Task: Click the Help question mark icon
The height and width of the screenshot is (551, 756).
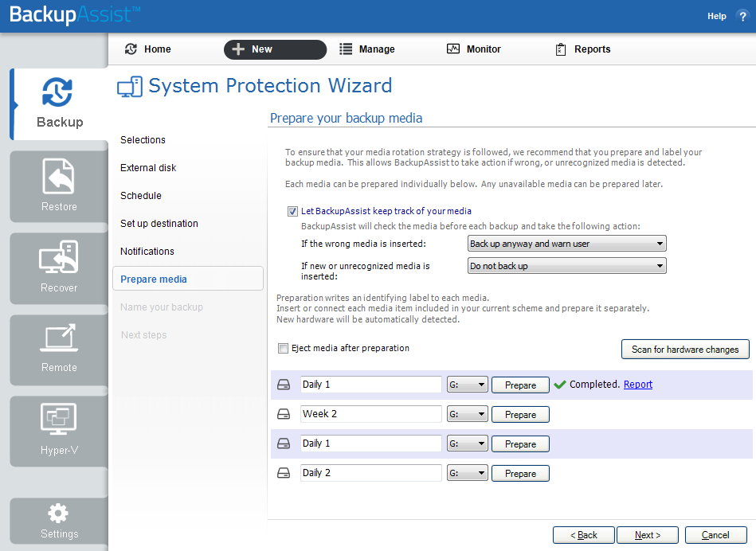Action: coord(742,16)
